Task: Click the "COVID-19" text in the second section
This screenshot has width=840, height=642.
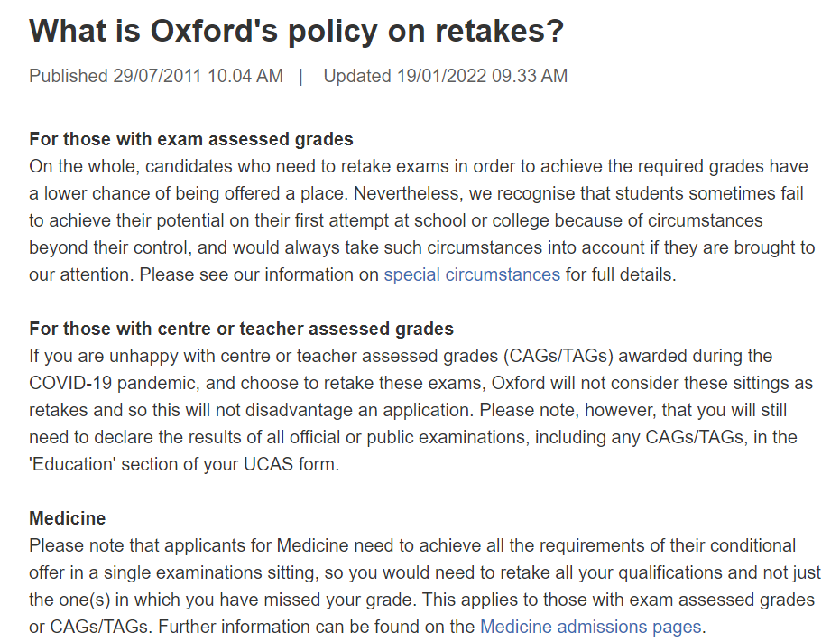Action: pos(71,383)
